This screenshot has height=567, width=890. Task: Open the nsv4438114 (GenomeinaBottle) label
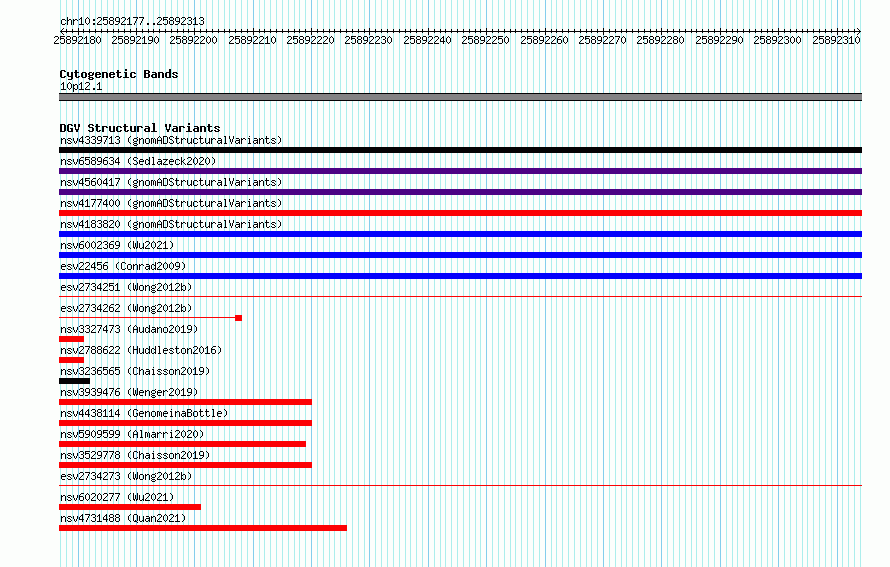[144, 413]
